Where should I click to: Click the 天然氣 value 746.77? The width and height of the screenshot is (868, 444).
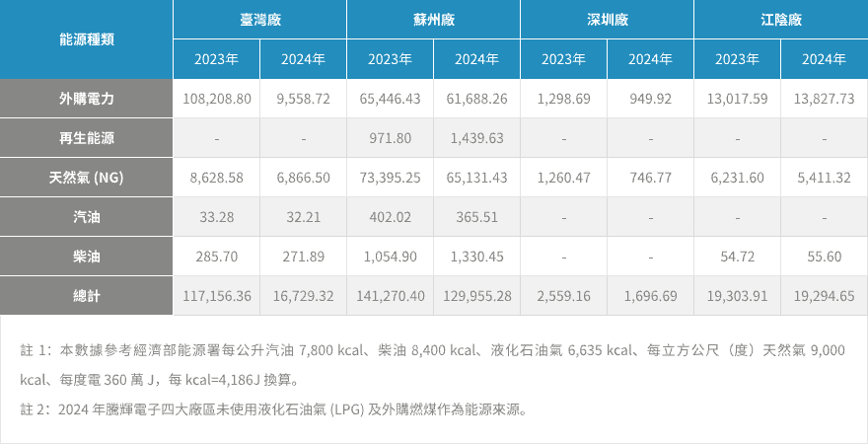click(x=650, y=178)
